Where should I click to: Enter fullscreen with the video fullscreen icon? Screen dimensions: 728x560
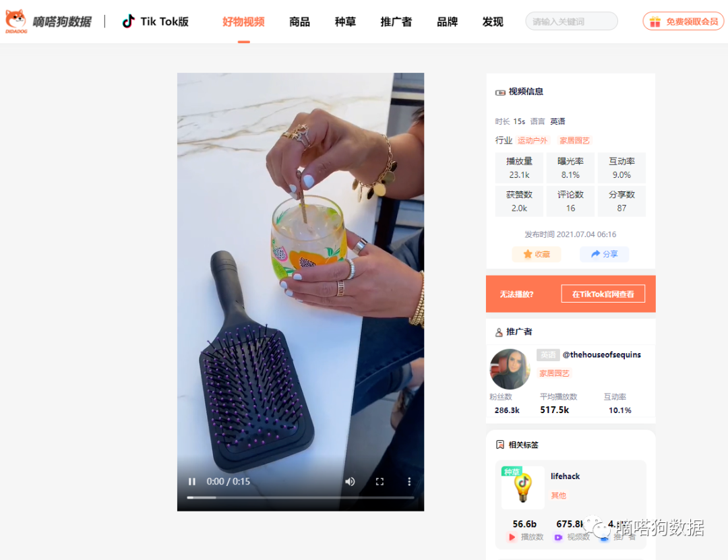click(x=380, y=482)
